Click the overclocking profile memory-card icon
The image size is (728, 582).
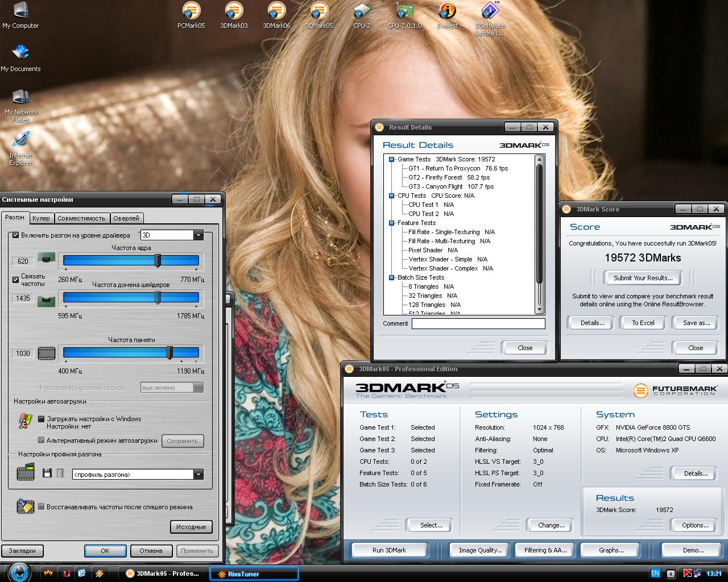(26, 472)
